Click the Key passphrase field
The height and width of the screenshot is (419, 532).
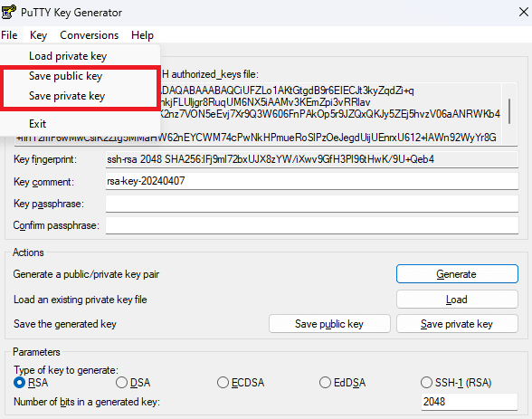point(312,204)
